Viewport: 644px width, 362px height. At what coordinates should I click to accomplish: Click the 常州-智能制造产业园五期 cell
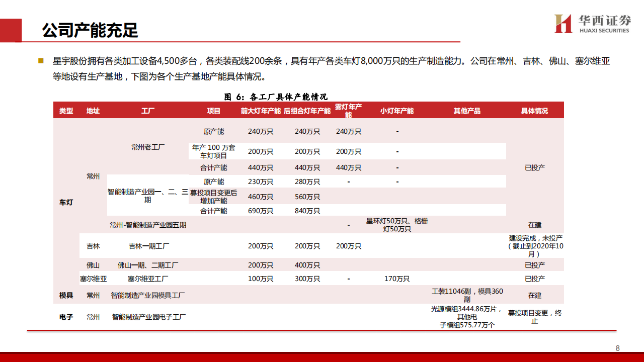(148, 225)
